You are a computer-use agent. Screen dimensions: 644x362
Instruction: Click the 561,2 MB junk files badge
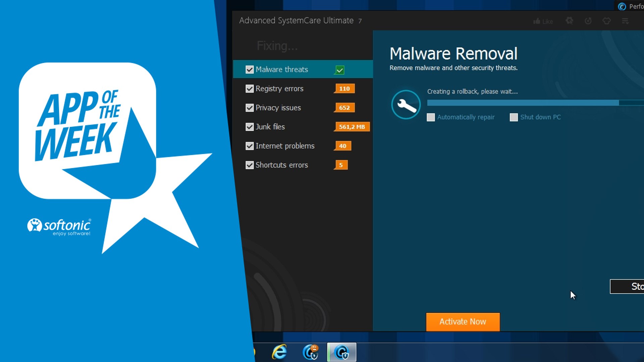click(x=352, y=127)
